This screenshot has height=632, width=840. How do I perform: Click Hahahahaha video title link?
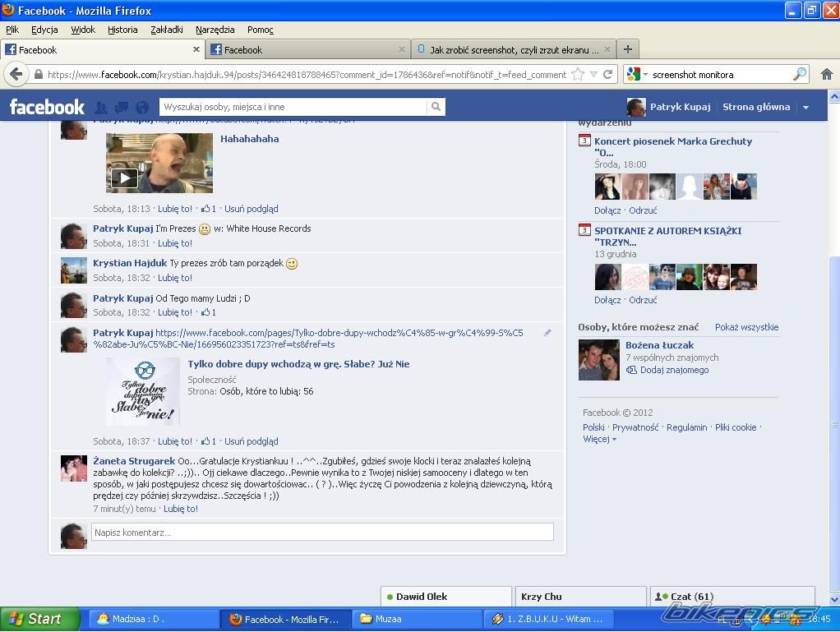coord(250,139)
